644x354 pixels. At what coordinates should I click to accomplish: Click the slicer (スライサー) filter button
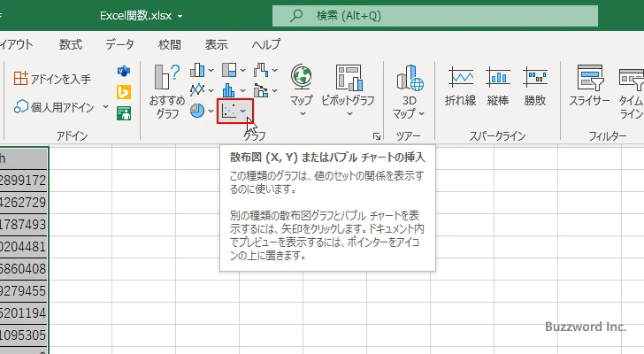(x=589, y=87)
